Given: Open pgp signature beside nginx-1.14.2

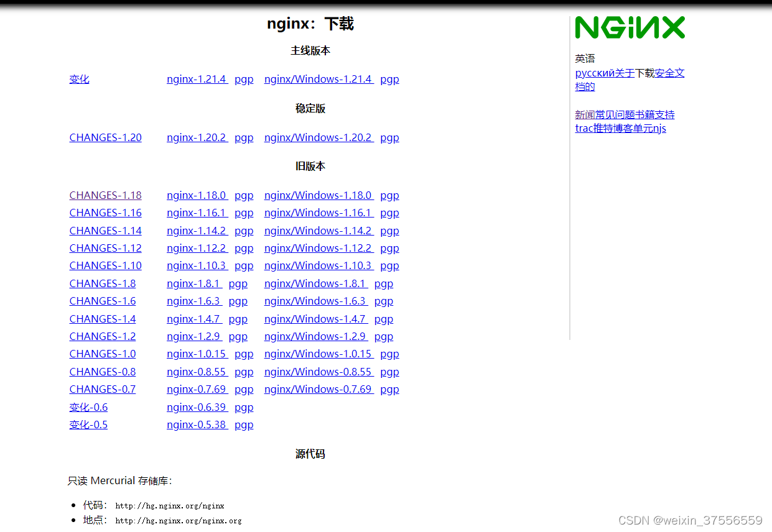Looking at the screenshot, I should [x=244, y=231].
